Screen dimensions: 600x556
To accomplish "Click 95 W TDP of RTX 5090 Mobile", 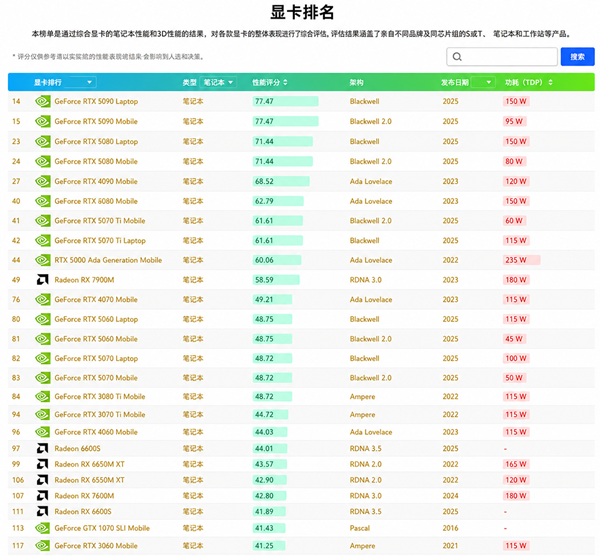I will click(514, 121).
